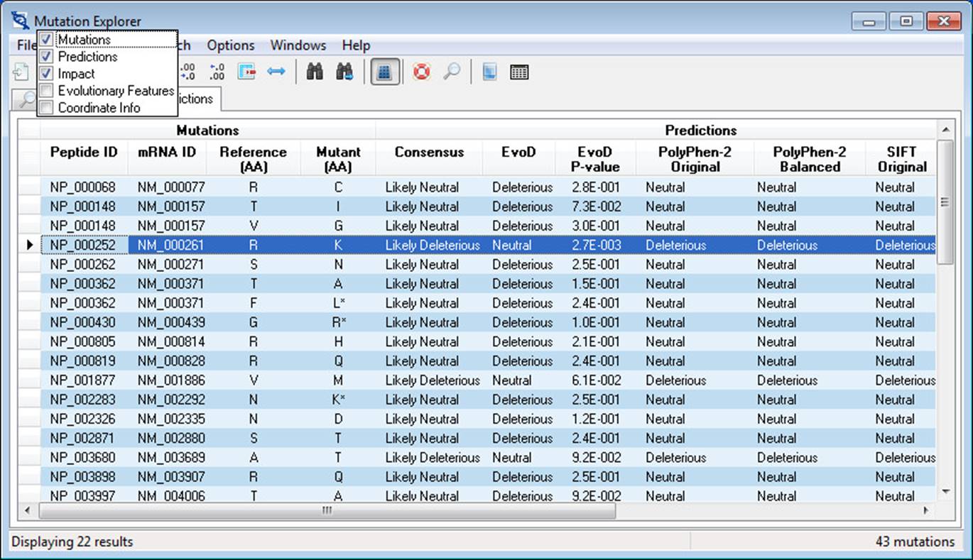
Task: Open the Windows menu
Action: (x=298, y=45)
